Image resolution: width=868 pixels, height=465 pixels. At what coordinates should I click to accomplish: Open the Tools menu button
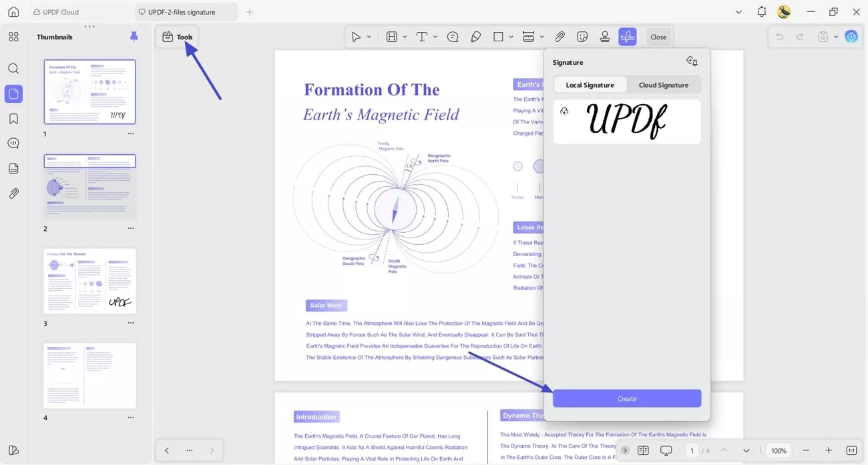(x=177, y=37)
